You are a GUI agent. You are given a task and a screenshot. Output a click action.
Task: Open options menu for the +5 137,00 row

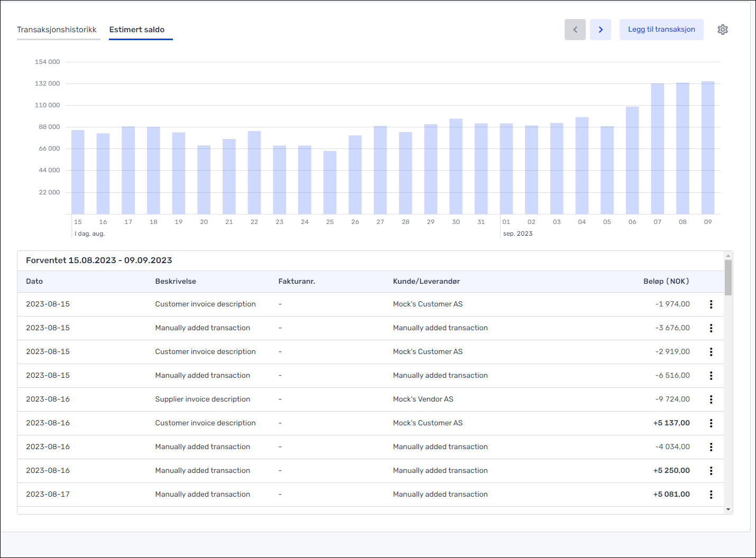click(x=711, y=423)
